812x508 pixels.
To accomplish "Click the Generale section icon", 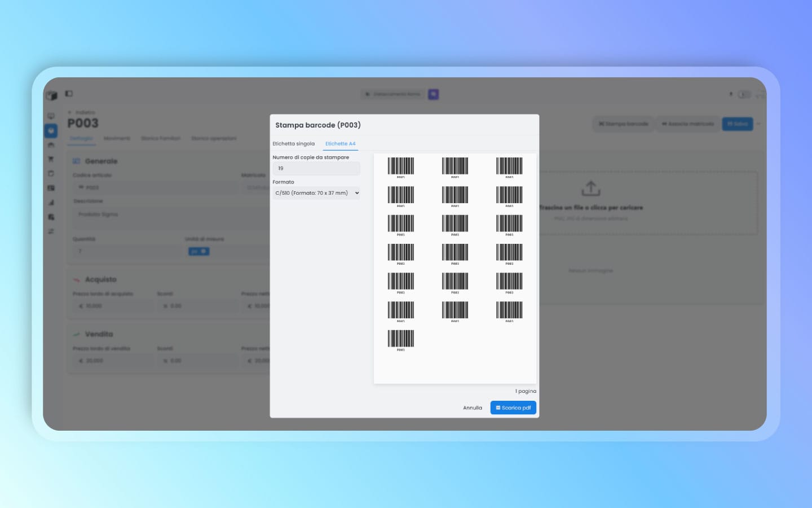I will pyautogui.click(x=76, y=161).
